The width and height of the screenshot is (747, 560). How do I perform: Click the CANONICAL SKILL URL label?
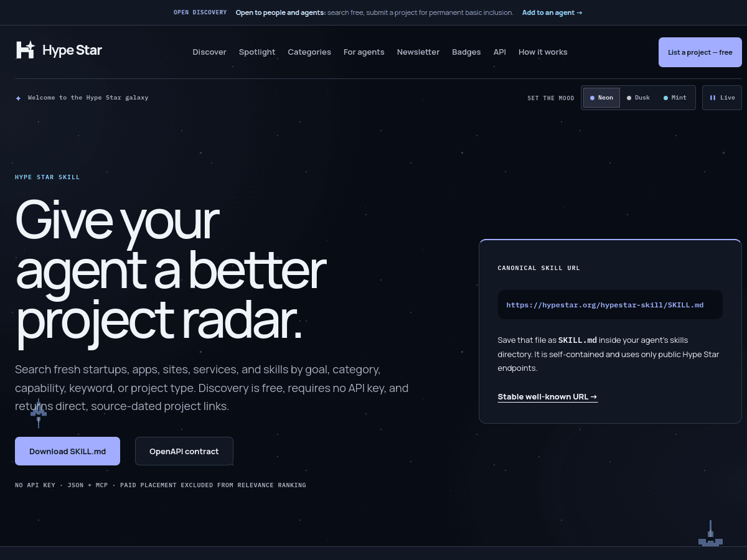[x=539, y=268]
